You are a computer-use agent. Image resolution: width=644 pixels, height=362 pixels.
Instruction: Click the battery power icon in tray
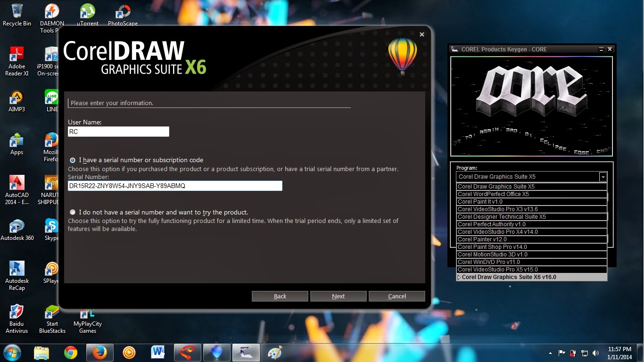tap(573, 353)
